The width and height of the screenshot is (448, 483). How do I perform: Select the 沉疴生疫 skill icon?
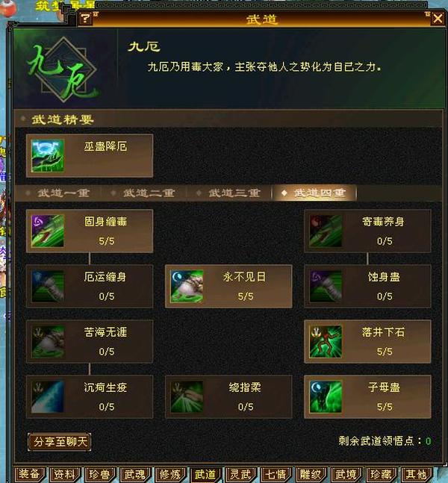tap(48, 396)
